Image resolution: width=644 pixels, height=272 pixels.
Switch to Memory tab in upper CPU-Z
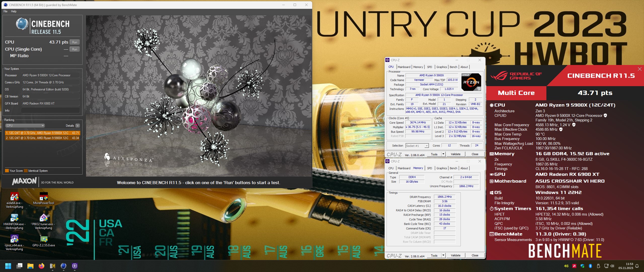pyautogui.click(x=418, y=67)
